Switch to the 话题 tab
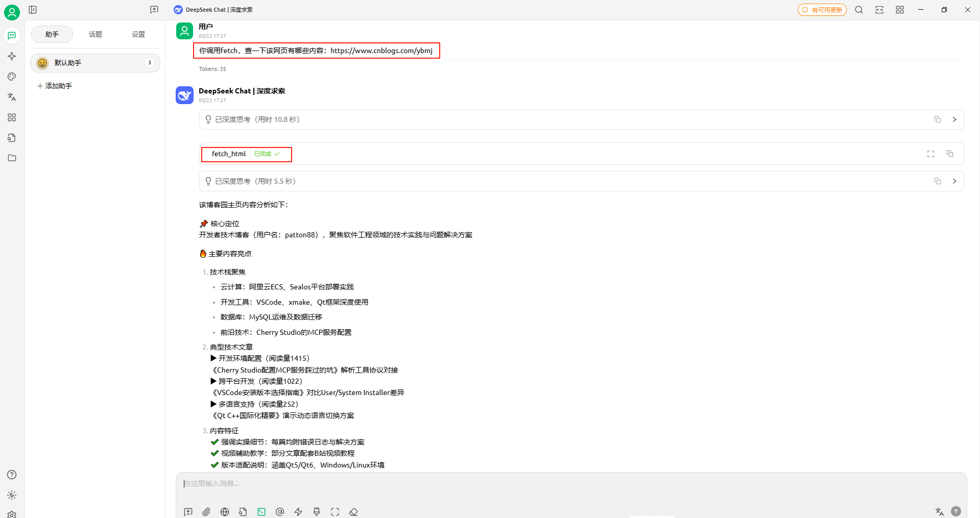Screen dimensions: 980x518 point(95,34)
